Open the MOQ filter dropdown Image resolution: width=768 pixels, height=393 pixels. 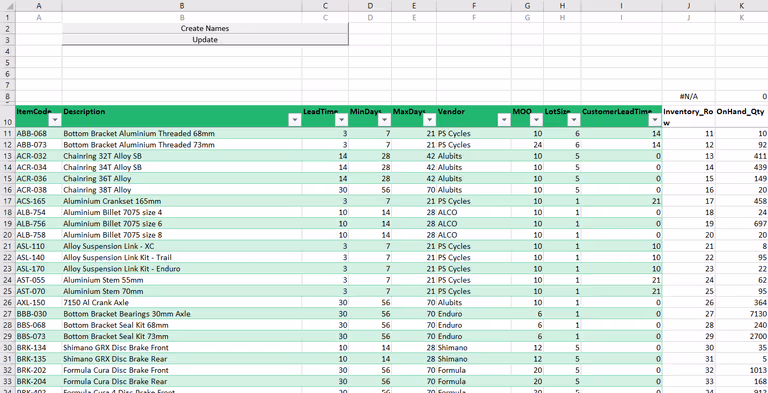[536, 121]
